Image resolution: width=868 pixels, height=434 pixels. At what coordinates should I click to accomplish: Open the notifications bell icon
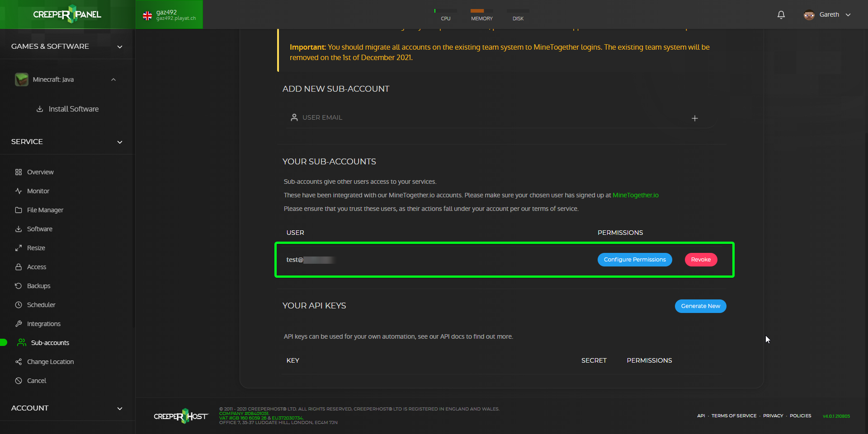coord(781,15)
